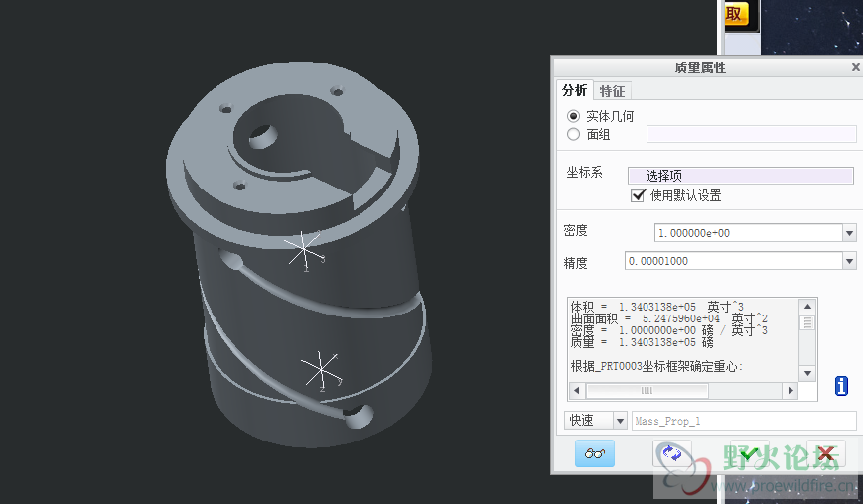Accept with the green checkmark button
Viewport: 863px width, 504px height.
[749, 453]
